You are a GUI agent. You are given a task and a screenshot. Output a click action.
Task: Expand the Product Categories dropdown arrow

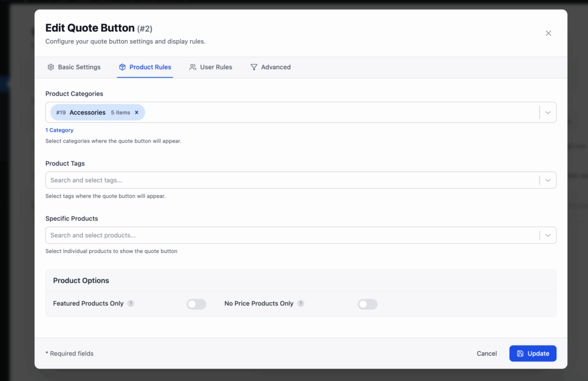coord(548,112)
